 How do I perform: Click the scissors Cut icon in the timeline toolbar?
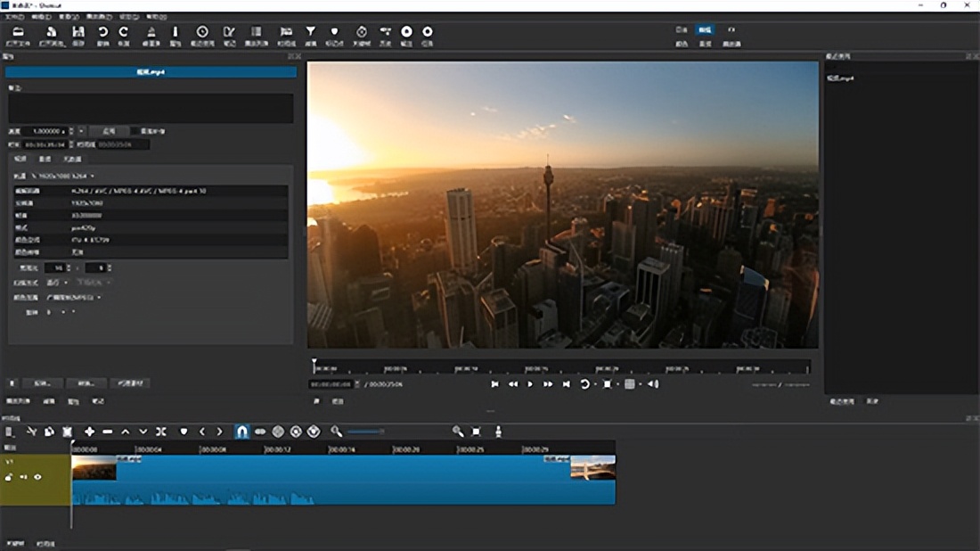(x=31, y=432)
